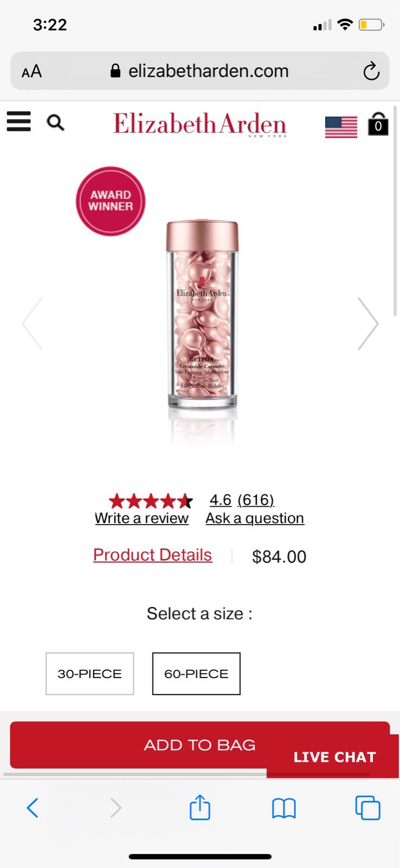Image resolution: width=400 pixels, height=868 pixels.
Task: Click Write a review link
Action: tap(141, 518)
